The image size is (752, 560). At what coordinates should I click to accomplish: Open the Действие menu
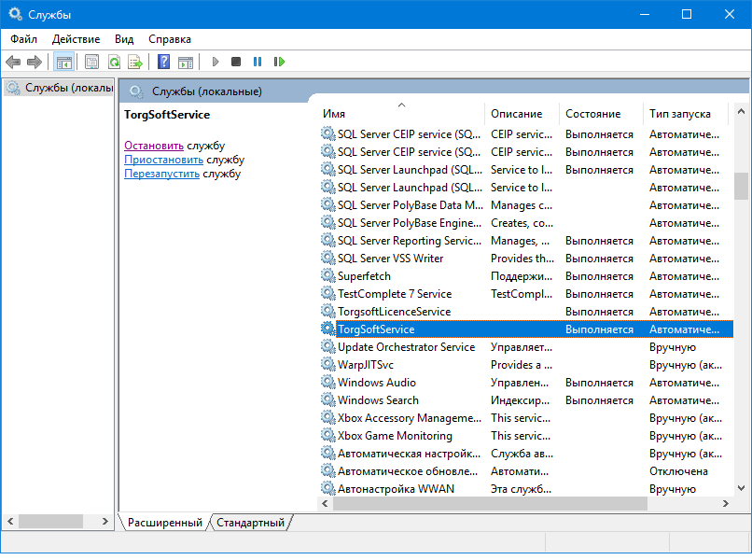(x=77, y=39)
